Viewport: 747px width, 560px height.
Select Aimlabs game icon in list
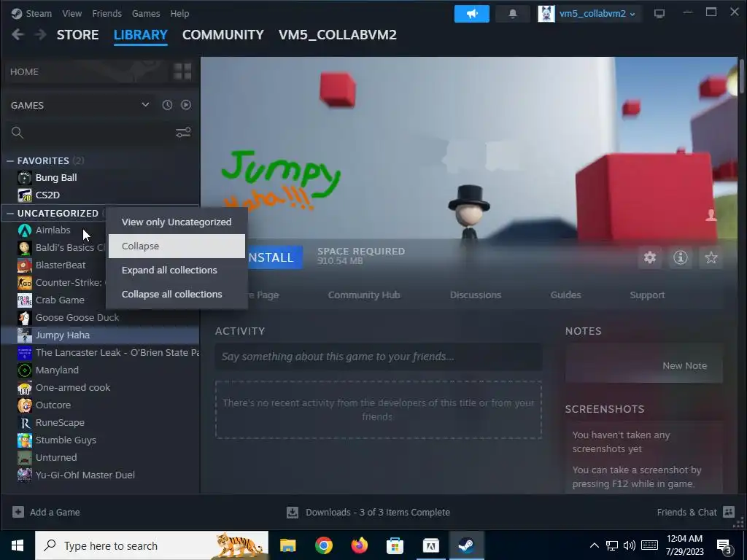tap(25, 230)
